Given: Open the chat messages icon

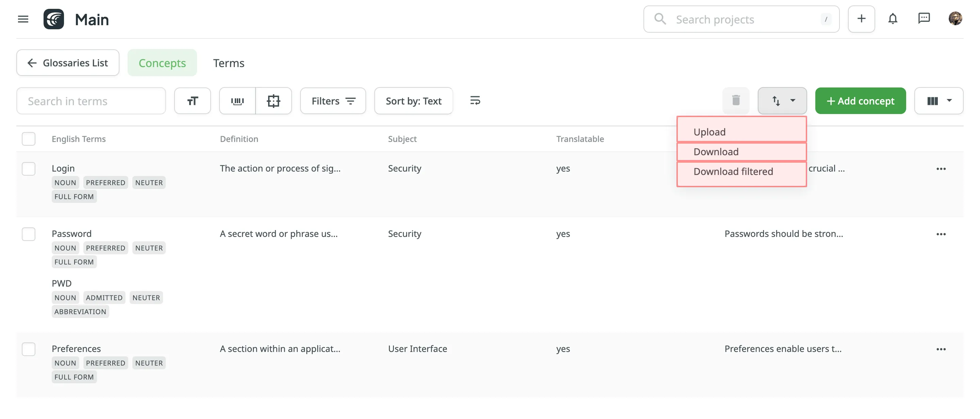Looking at the screenshot, I should coord(924,18).
